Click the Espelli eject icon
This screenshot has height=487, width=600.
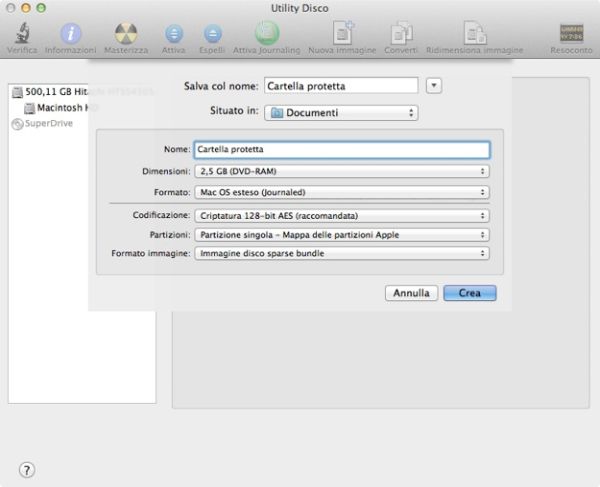211,33
